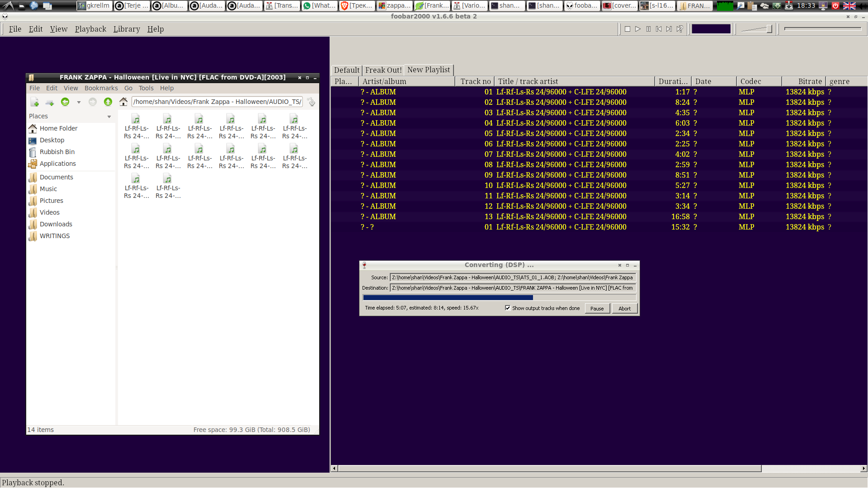Click the Codec column header
Image resolution: width=868 pixels, height=488 pixels.
coord(759,81)
